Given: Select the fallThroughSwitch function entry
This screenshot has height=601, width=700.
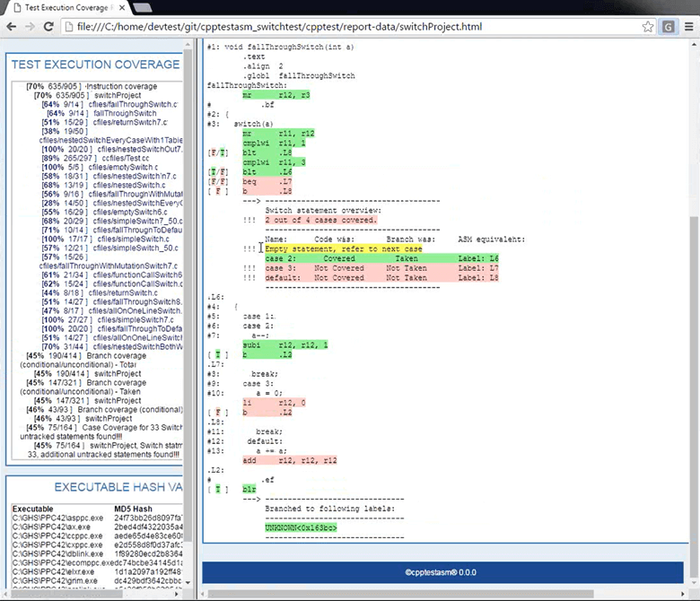Looking at the screenshot, I should pyautogui.click(x=101, y=113).
